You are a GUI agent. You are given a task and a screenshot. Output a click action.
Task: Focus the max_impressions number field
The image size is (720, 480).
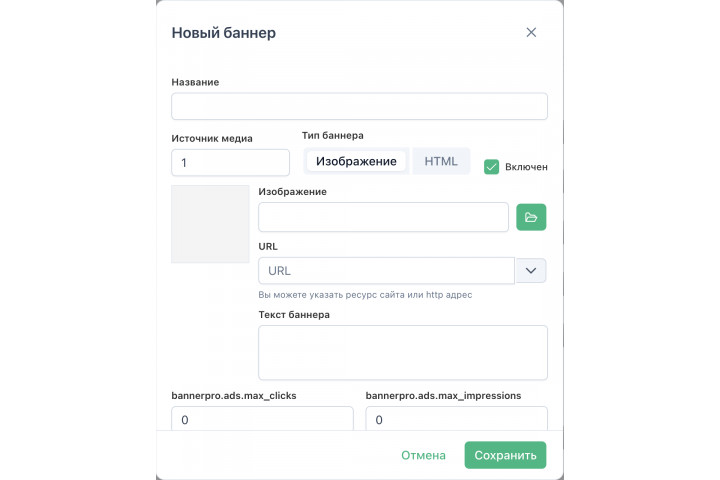456,418
